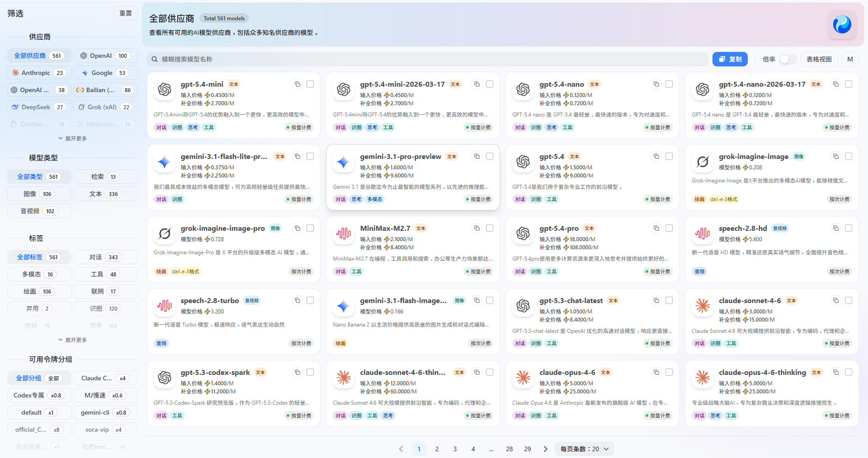
Task: Click the circular site logo at top right
Action: pos(842,25)
